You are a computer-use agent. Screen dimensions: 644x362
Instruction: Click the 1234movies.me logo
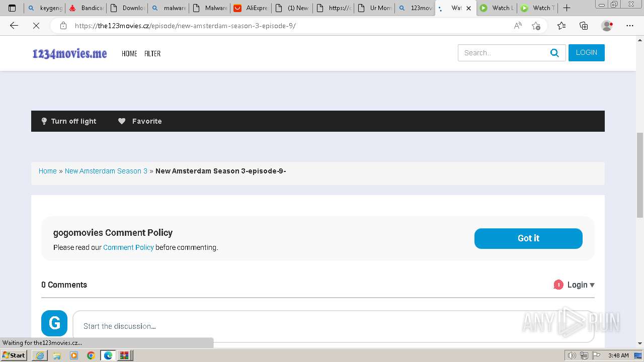tap(69, 53)
